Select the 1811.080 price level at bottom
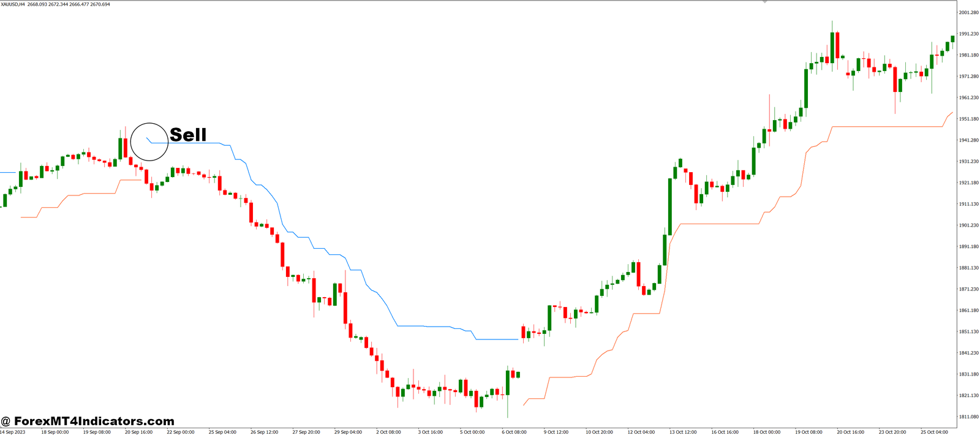This screenshot has height=435, width=980. (x=968, y=417)
